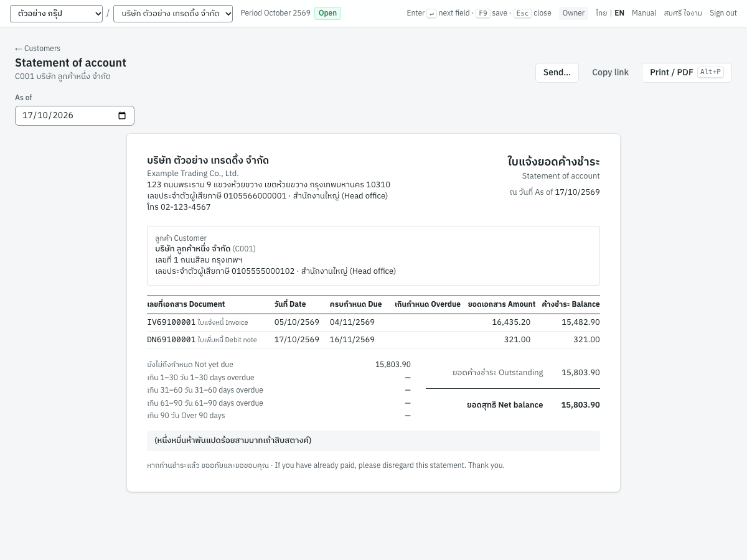The image size is (747, 560).
Task: Click the F9 save shortcut hint
Action: click(491, 13)
